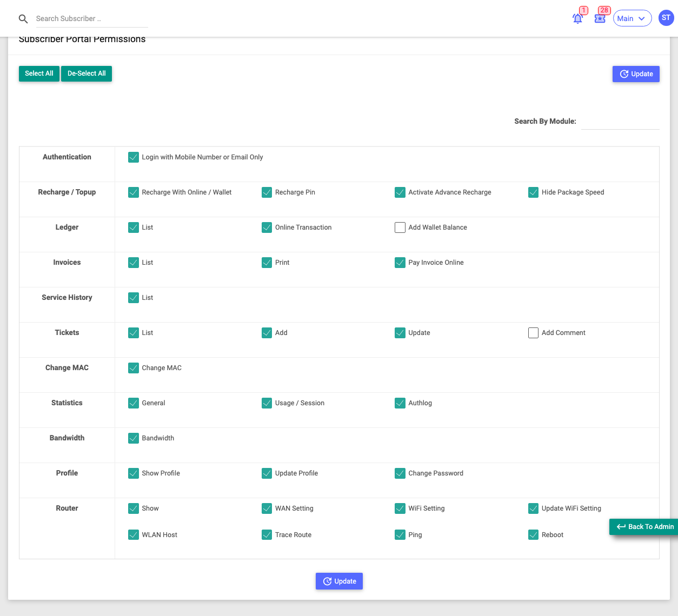Viewport: 678px width, 616px height.
Task: Toggle the Tickets Update checkbox
Action: pyautogui.click(x=400, y=333)
